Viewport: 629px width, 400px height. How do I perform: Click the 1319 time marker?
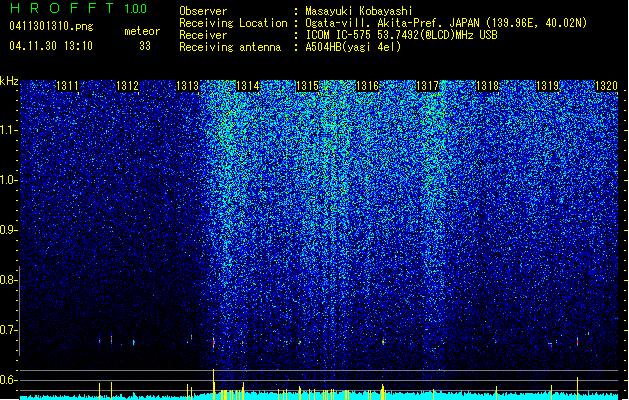(547, 86)
